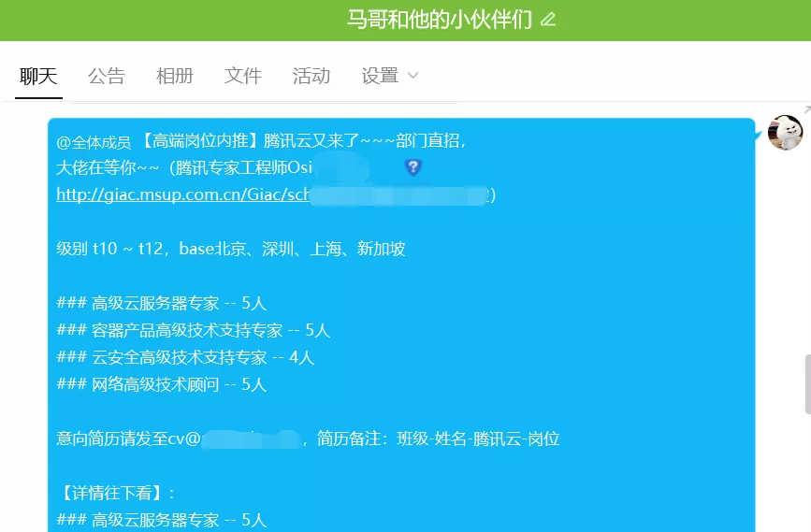811x532 pixels.
Task: Click the 【详情往下看】 heading text
Action: click(116, 493)
